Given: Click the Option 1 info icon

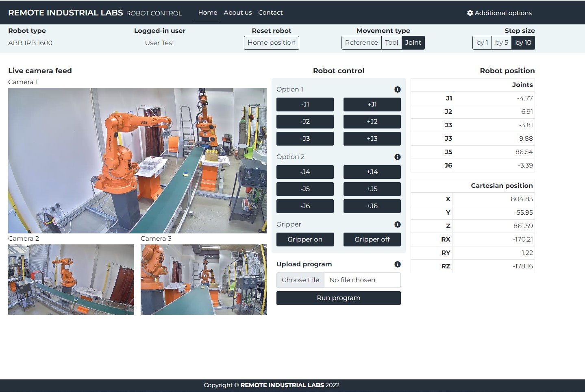Looking at the screenshot, I should (397, 89).
